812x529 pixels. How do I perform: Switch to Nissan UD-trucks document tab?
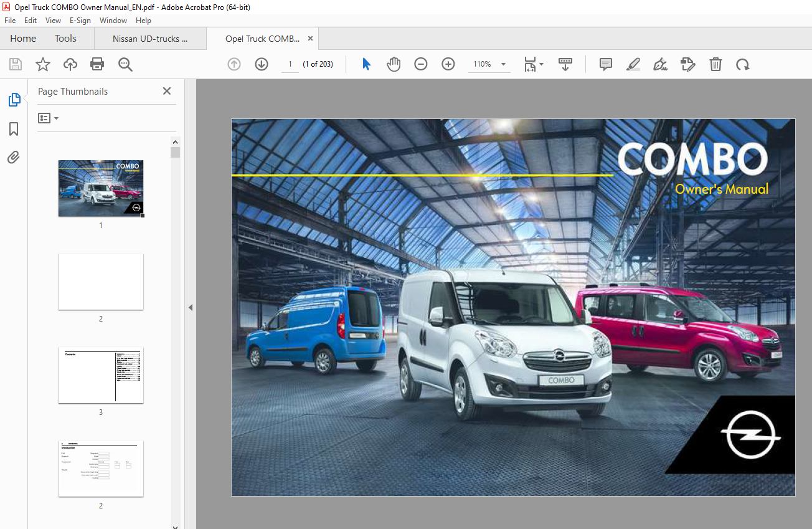[150, 39]
